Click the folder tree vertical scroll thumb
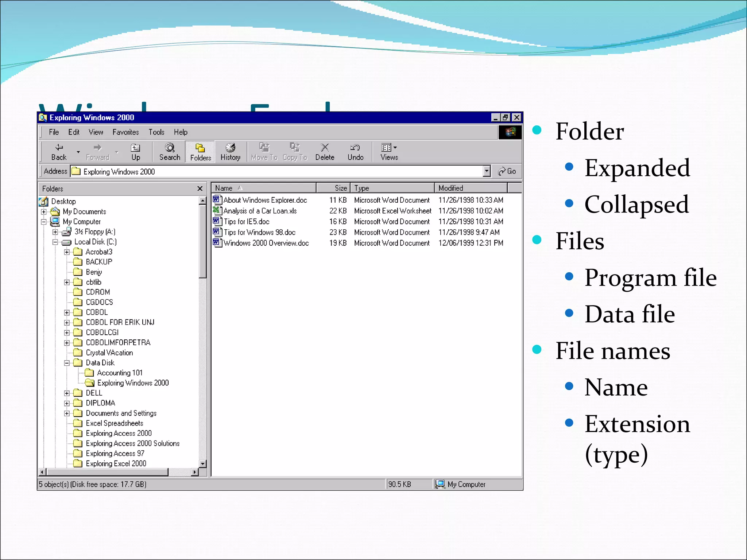 click(x=203, y=242)
